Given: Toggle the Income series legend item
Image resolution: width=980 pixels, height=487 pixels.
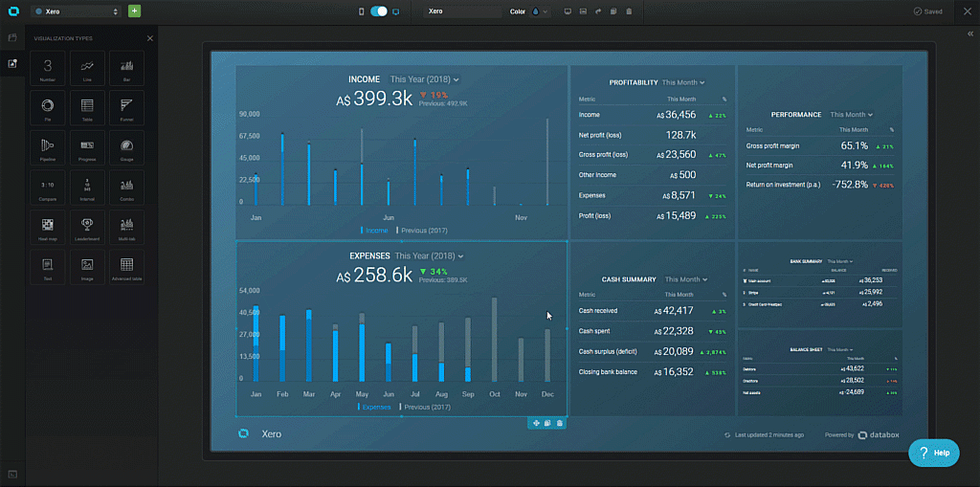Looking at the screenshot, I should tap(374, 230).
